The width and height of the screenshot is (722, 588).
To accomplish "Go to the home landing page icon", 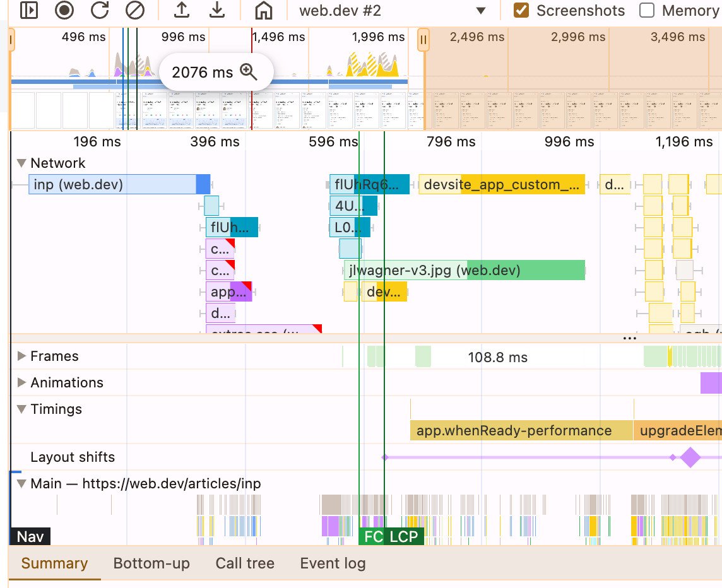I will pos(263,10).
